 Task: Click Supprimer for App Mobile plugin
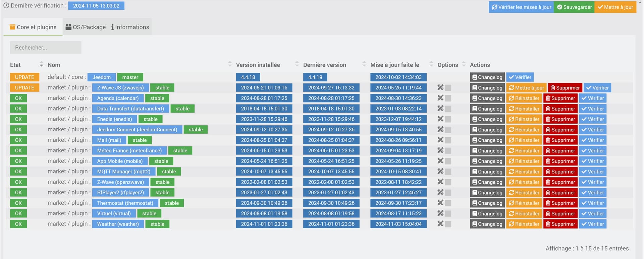tap(560, 161)
